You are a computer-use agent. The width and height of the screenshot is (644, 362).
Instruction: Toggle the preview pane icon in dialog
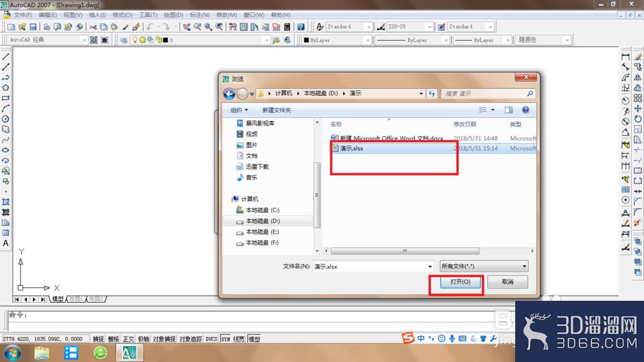point(509,110)
